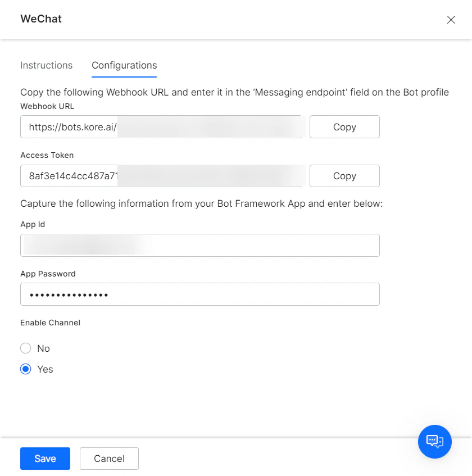Click inside the App Password field
The image size is (472, 476).
[199, 294]
